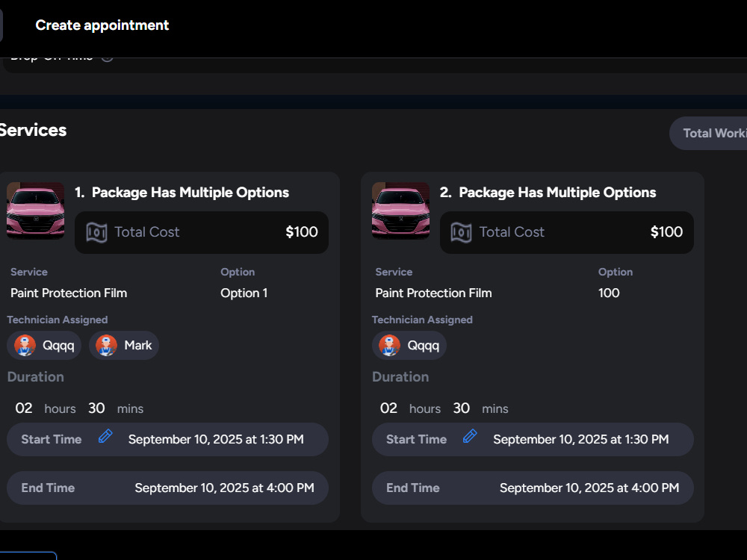Select minutes value in first package duration
This screenshot has width=747, height=560.
(96, 408)
